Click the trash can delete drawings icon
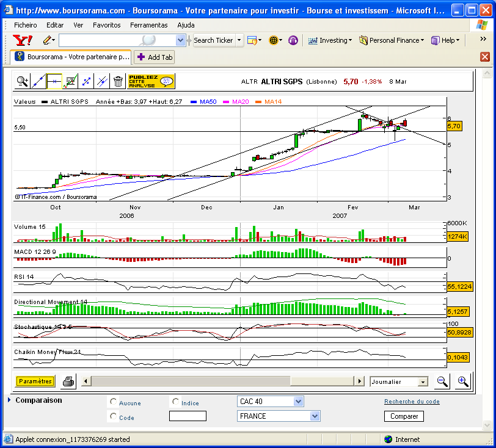The image size is (496, 448). pos(118,81)
